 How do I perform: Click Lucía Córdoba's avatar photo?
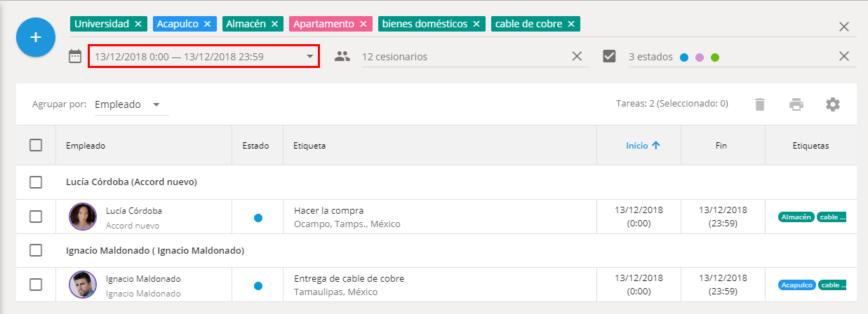click(x=83, y=217)
